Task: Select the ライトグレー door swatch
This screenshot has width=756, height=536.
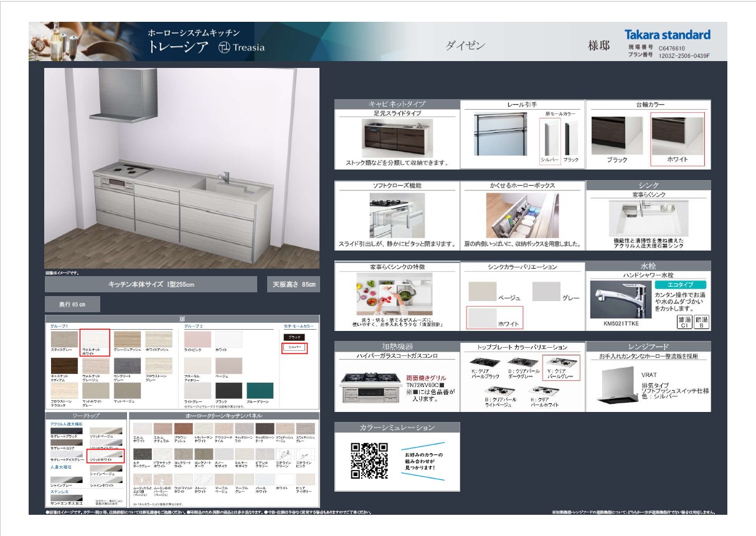Action: [197, 391]
